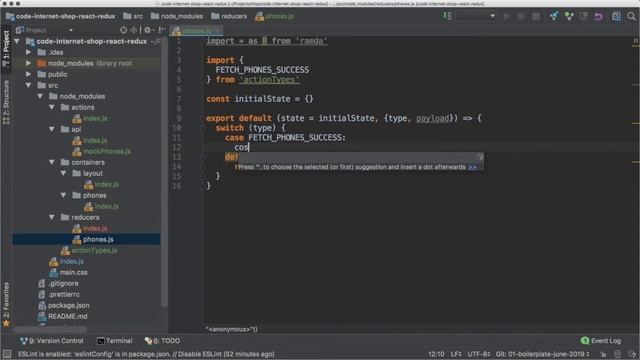Image resolution: width=640 pixels, height=360 pixels.
Task: Click the reducers breadcrumb in navigation bar
Action: tap(229, 16)
